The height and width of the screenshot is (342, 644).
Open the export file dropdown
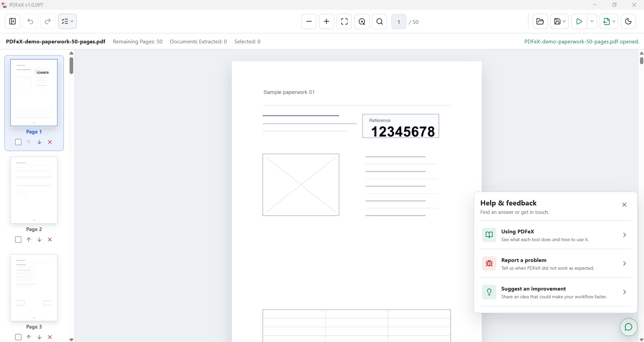click(x=609, y=22)
